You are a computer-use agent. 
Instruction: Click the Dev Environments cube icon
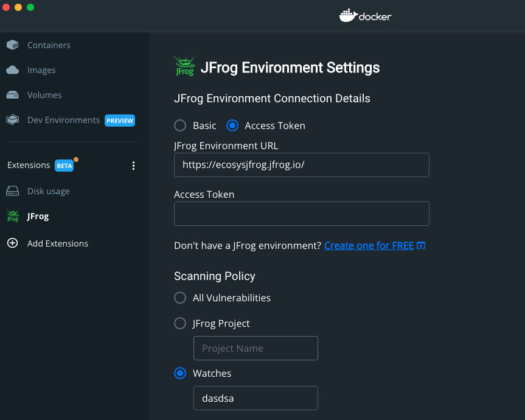click(12, 120)
